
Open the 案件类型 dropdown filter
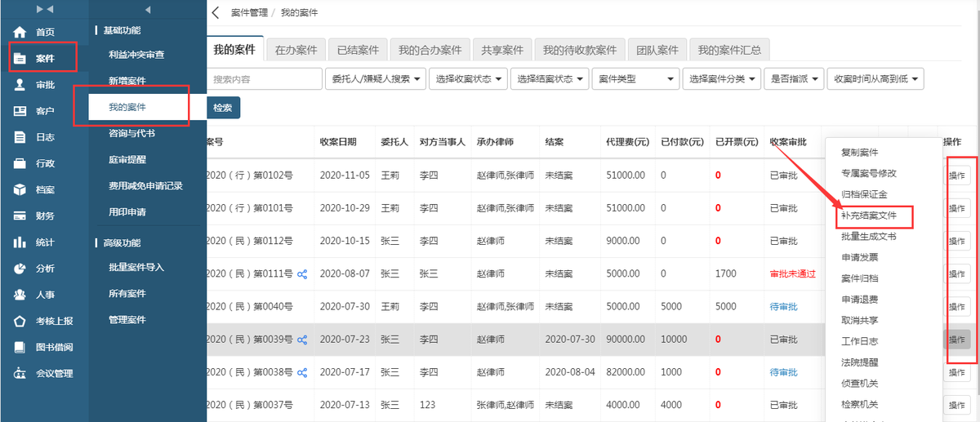click(635, 79)
